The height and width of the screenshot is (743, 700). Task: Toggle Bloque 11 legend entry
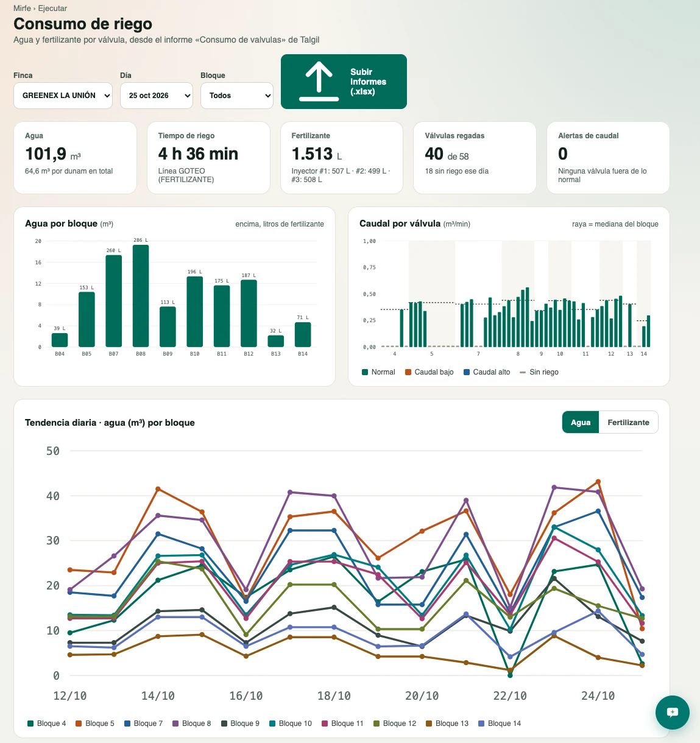coord(342,724)
